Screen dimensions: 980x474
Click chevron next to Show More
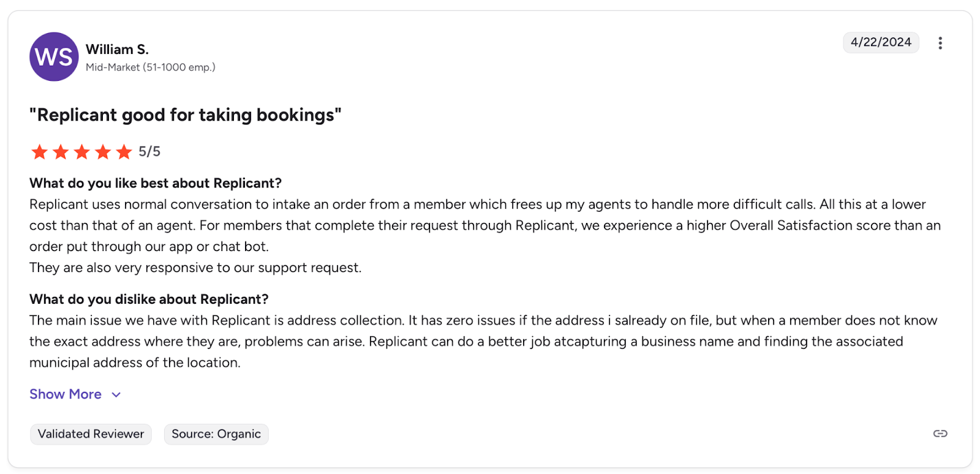pos(116,395)
